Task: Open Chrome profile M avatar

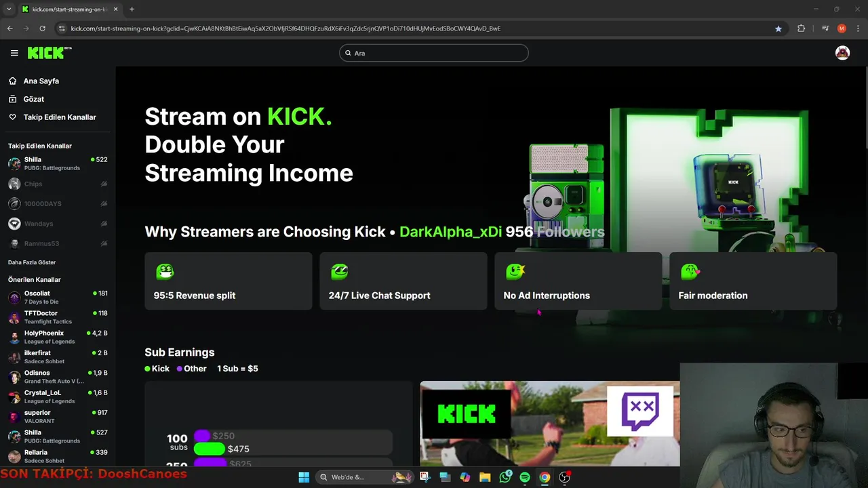Action: pos(842,28)
